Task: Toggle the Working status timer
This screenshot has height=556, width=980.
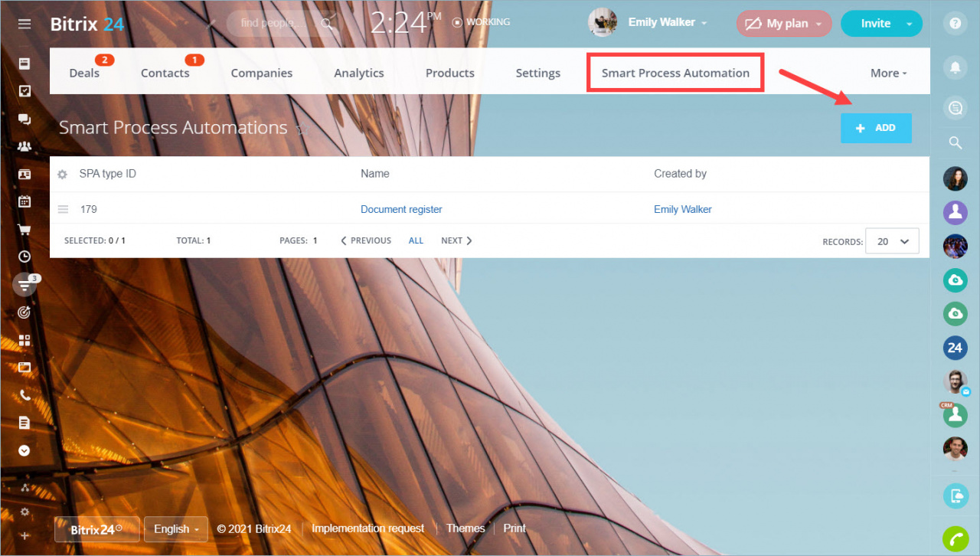Action: pos(482,22)
